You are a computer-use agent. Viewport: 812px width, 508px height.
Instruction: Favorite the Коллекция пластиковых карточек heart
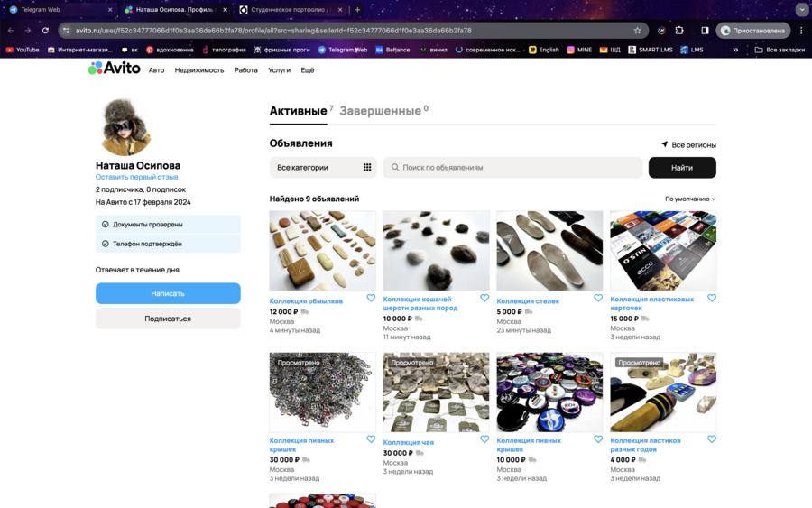tap(712, 299)
